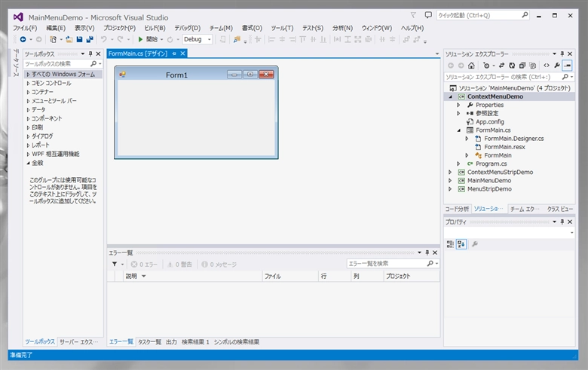The image size is (588, 370).
Task: Open the タスク一覧 tab
Action: pos(149,342)
